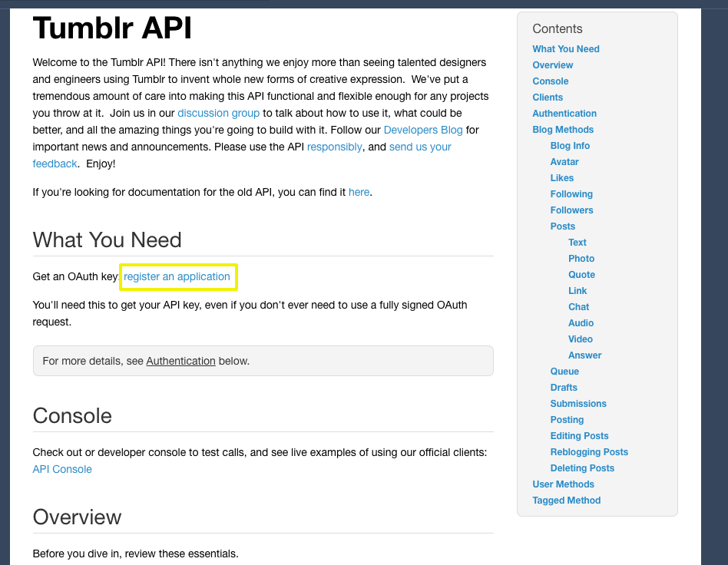Viewport: 728px width, 565px height.
Task: Open the send us your feedback link
Action: (420, 147)
